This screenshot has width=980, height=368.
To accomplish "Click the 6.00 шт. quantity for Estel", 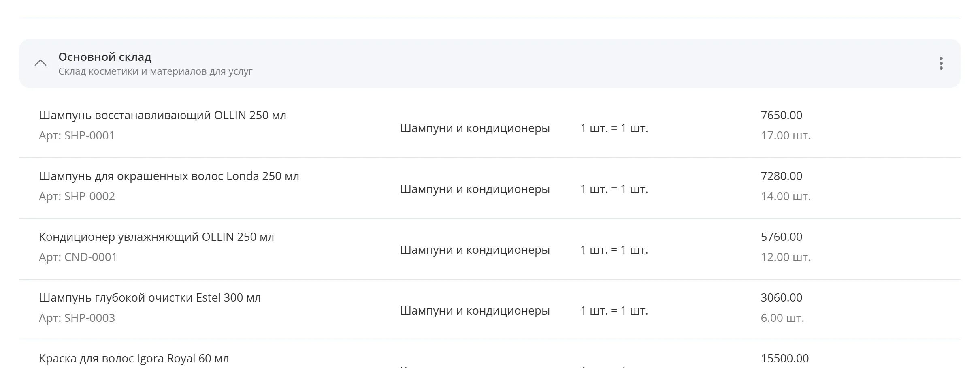I will coord(782,318).
